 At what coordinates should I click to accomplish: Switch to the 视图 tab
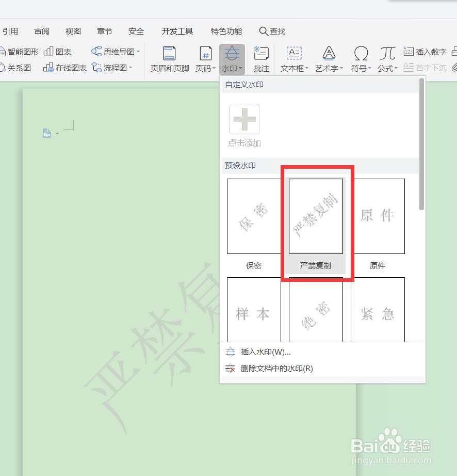(x=73, y=31)
